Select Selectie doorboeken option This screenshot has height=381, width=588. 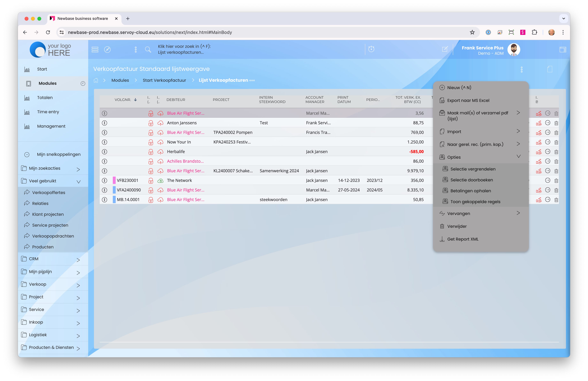(x=471, y=180)
